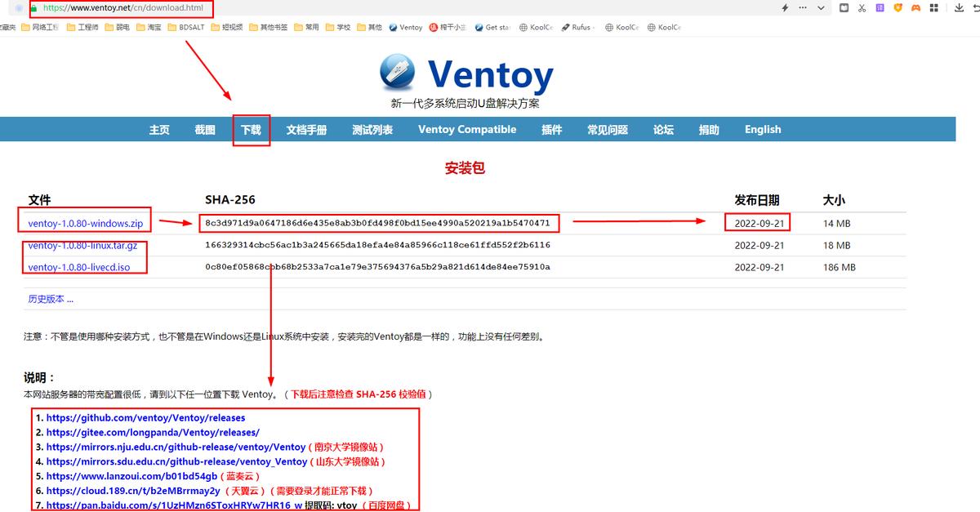
Task: Switch to the Ventoy Compatible tab
Action: point(466,129)
